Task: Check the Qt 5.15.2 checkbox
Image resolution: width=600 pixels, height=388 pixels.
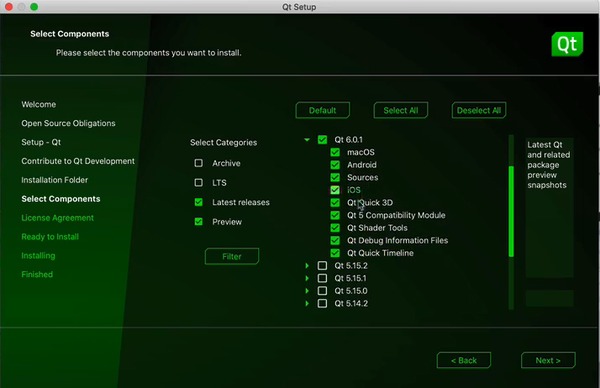Action: (x=322, y=266)
